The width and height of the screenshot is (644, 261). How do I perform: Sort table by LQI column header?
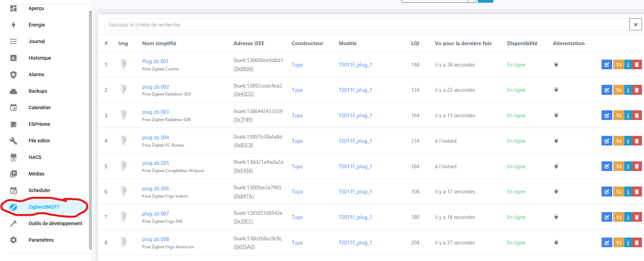(x=415, y=43)
